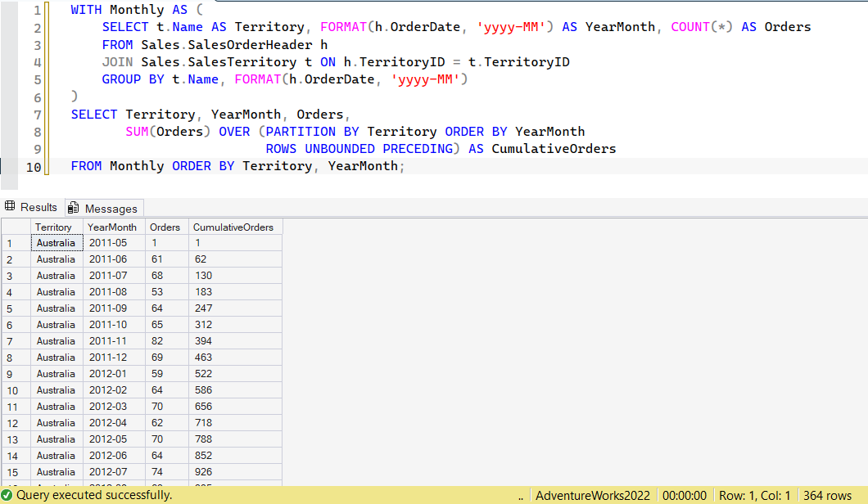This screenshot has height=504, width=868.
Task: Click the Row: 1, Col: 1 status entry
Action: pos(754,496)
